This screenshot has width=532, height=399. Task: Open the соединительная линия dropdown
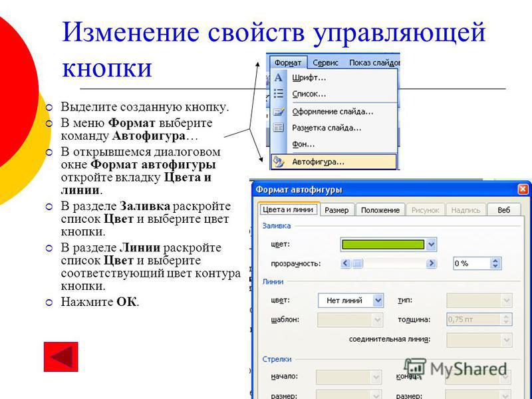[479, 340]
